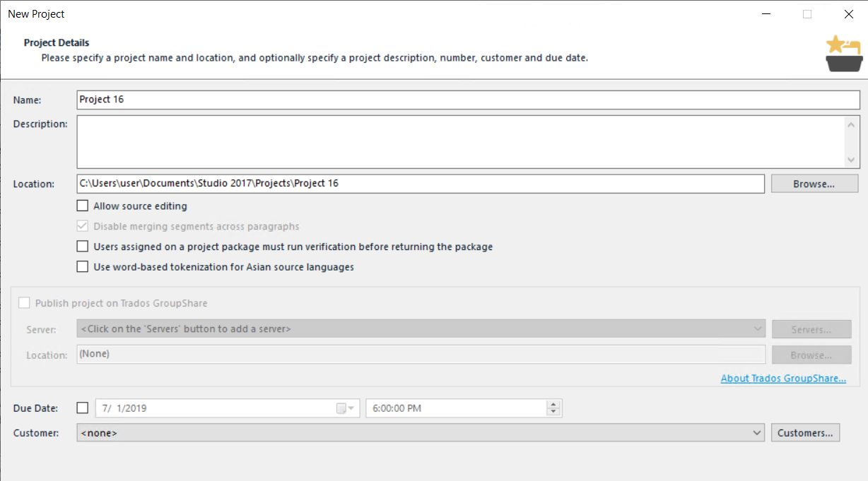The height and width of the screenshot is (481, 868).
Task: Close the New Project dialog
Action: [848, 14]
